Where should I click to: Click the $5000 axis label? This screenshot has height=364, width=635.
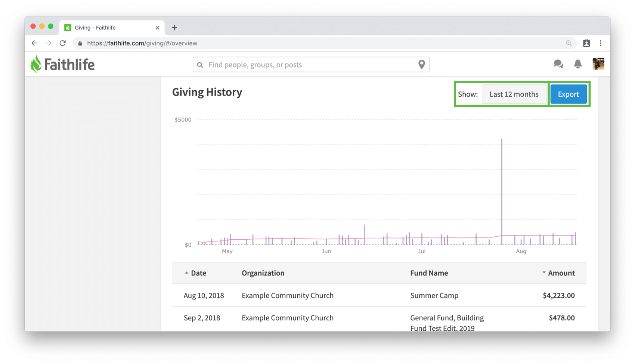(x=183, y=119)
